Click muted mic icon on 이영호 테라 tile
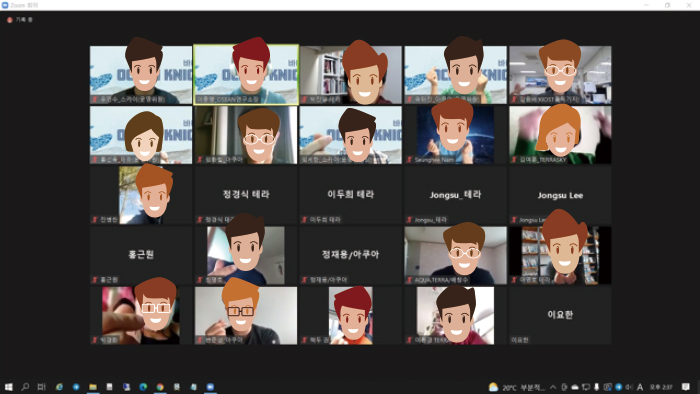Viewport: 700px width, 394px height. 514,280
